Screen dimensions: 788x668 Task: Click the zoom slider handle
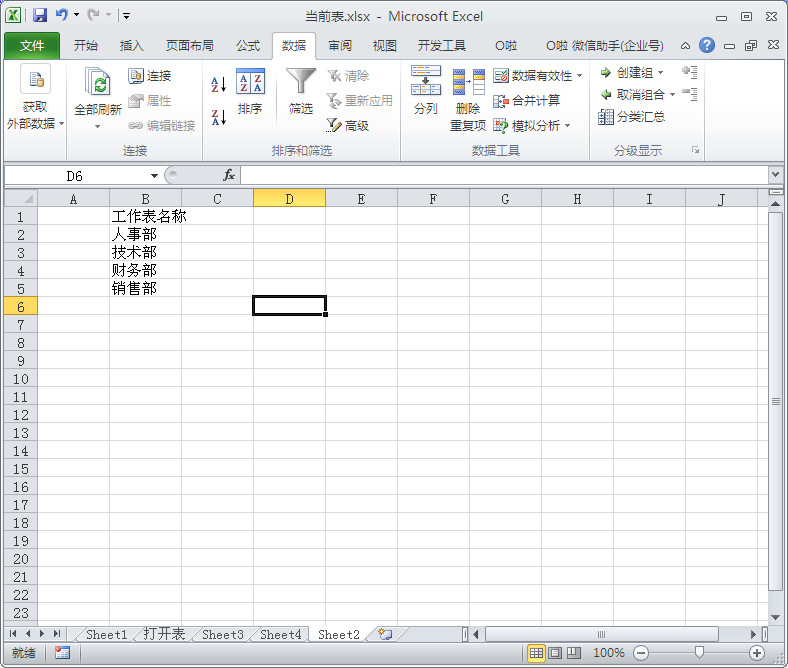[x=699, y=652]
